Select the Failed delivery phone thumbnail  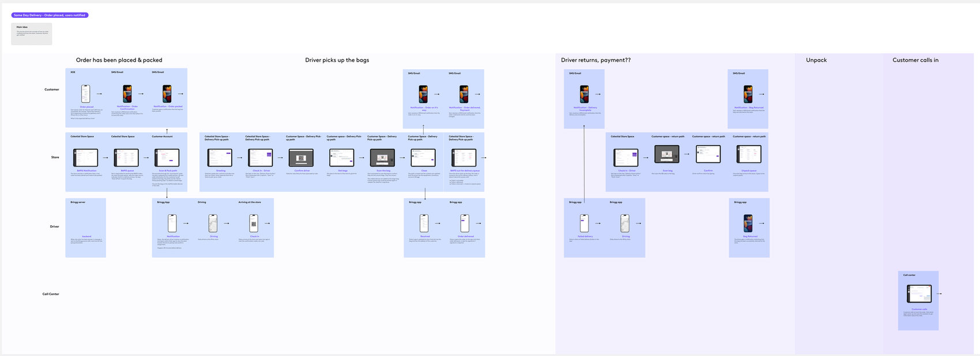pyautogui.click(x=585, y=224)
